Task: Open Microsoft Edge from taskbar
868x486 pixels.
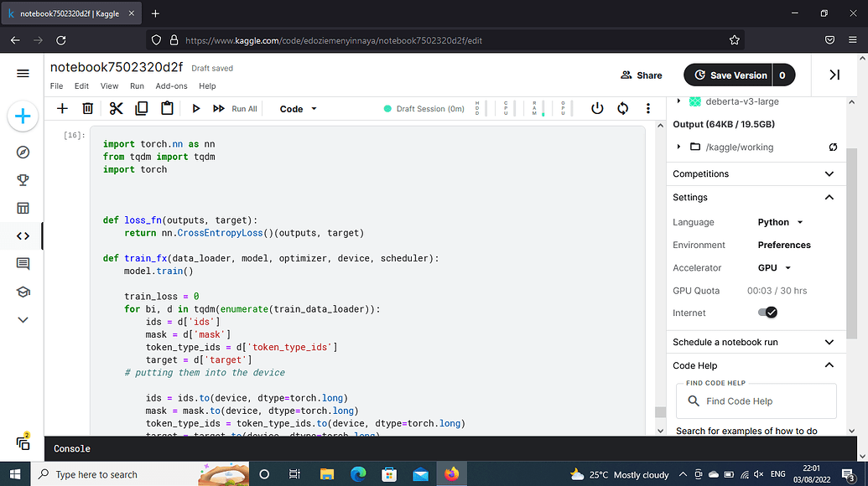Action: tap(358, 474)
